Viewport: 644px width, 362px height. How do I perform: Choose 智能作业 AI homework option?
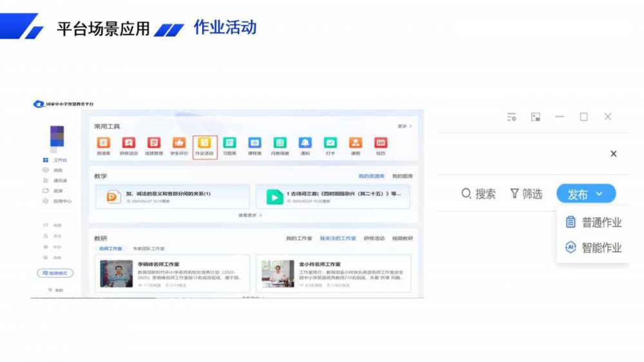click(594, 247)
